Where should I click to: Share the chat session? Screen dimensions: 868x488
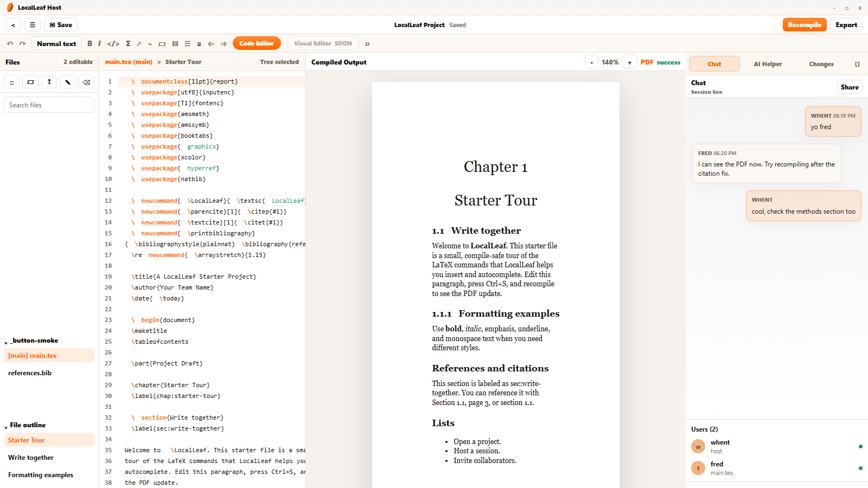point(850,87)
